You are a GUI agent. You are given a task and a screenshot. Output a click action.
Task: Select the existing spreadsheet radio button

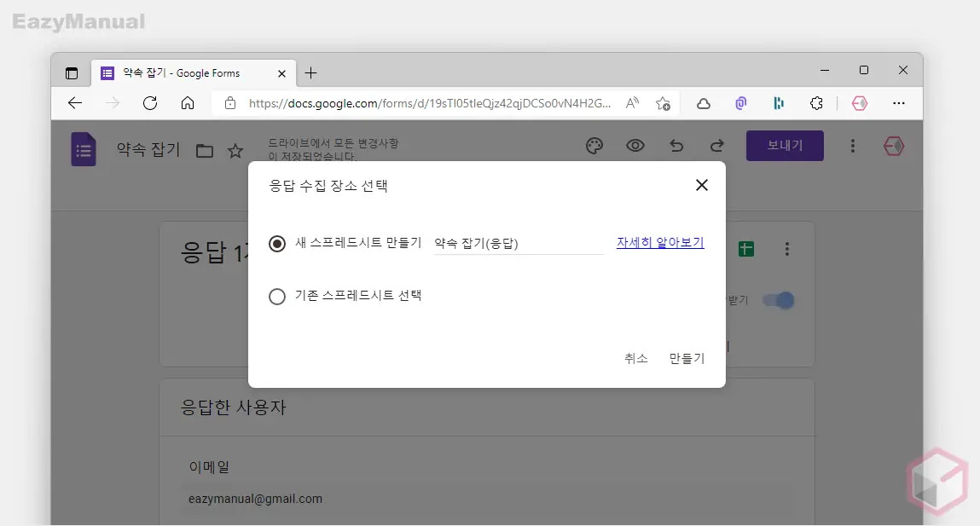point(277,296)
